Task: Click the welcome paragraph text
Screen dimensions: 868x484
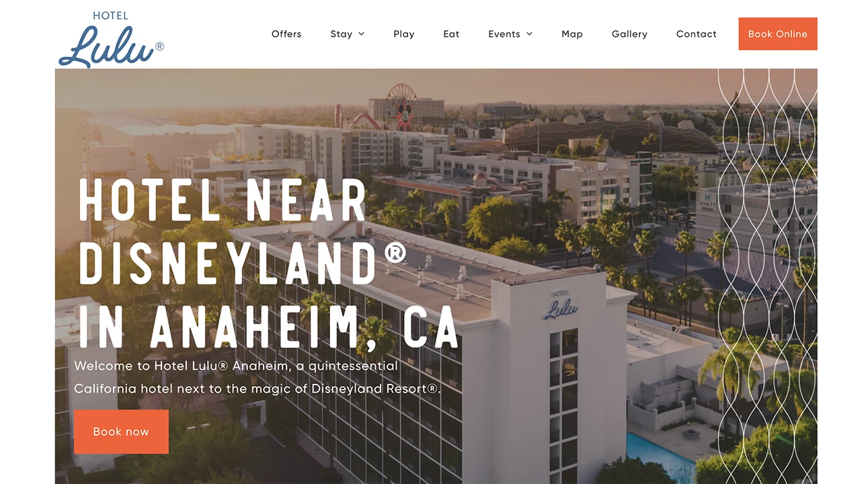Action: tap(258, 377)
